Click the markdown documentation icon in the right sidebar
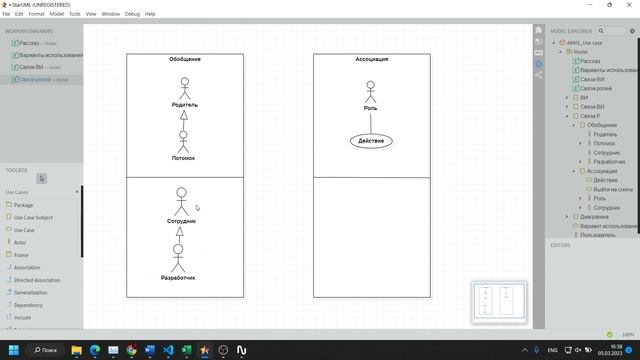 click(x=539, y=53)
